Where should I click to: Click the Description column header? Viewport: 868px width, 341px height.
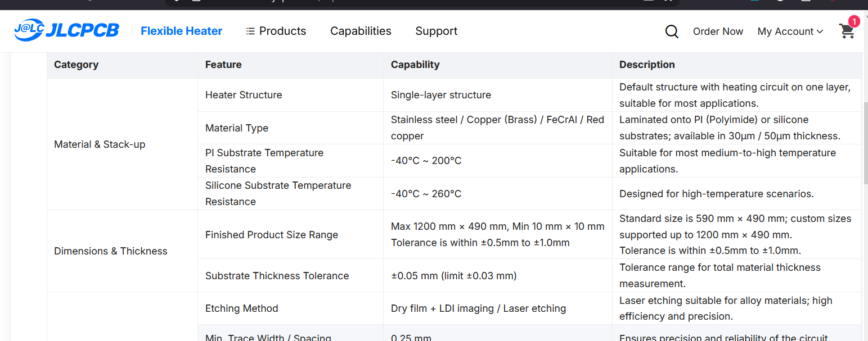647,65
